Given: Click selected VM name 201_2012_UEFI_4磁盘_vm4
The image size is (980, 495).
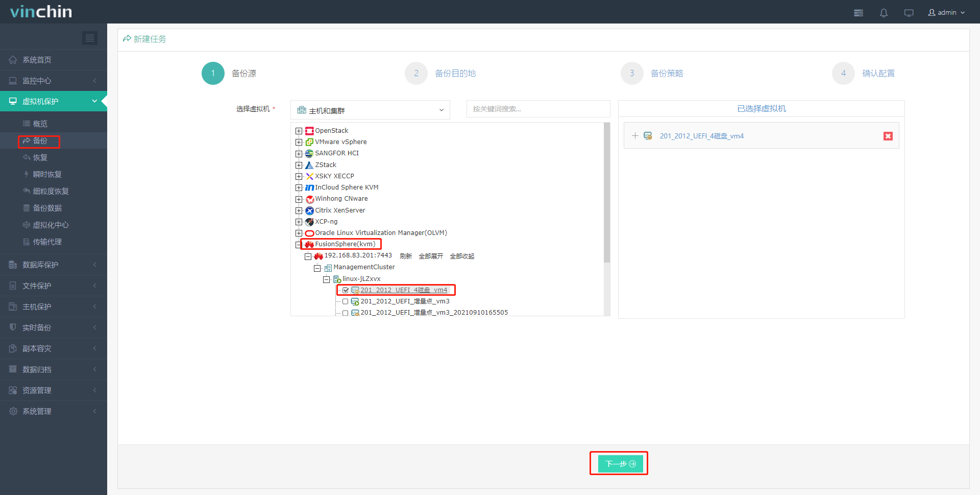Looking at the screenshot, I should pos(701,136).
